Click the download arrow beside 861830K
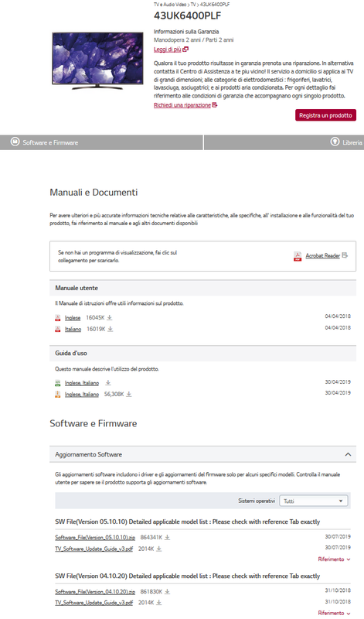Viewport: 364px width, 619px height. pyautogui.click(x=167, y=591)
